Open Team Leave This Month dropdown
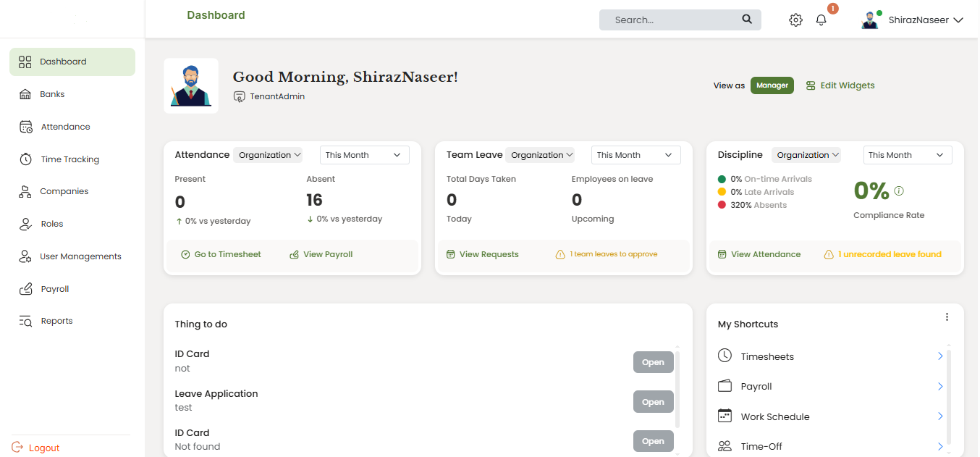The width and height of the screenshot is (980, 457). tap(635, 155)
